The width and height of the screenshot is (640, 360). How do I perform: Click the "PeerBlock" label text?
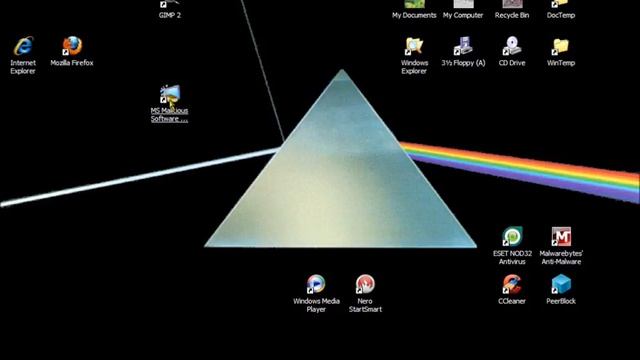(561, 301)
